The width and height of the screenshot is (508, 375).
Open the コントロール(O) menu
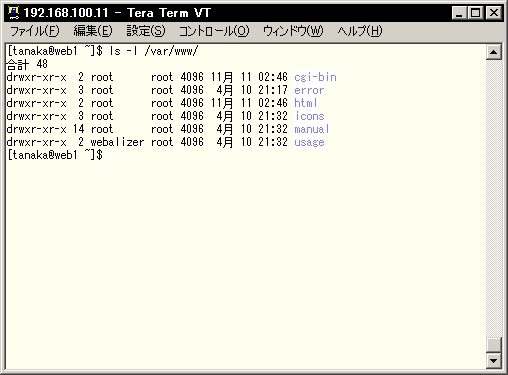click(214, 31)
